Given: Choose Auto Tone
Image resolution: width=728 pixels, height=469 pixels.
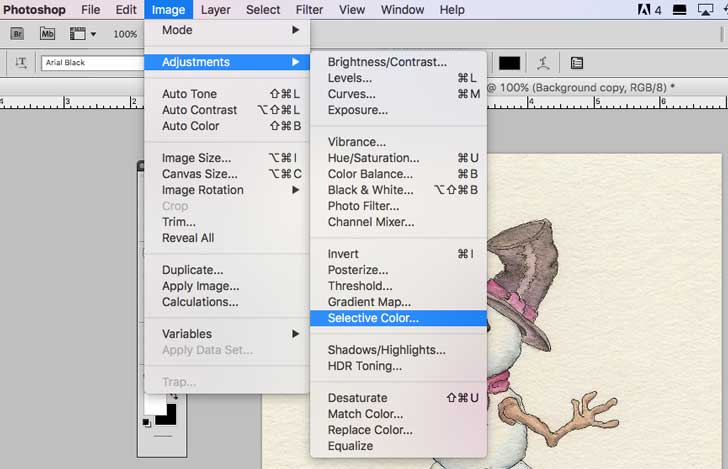Looking at the screenshot, I should (227, 94).
